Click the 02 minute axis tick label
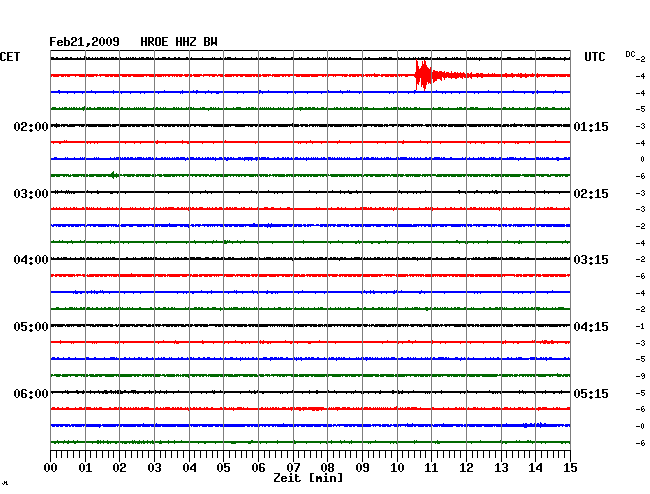The height and width of the screenshot is (494, 650). click(119, 468)
